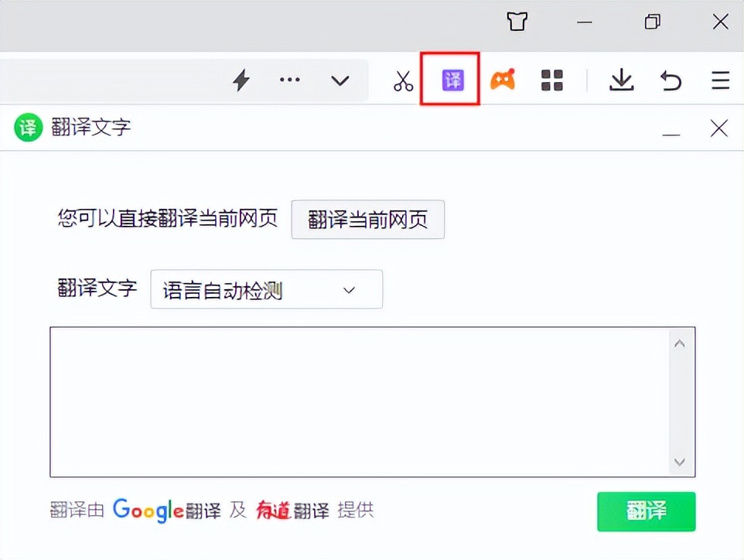Open the theme skin T-shirt icon
This screenshot has height=560, width=744.
[x=517, y=22]
